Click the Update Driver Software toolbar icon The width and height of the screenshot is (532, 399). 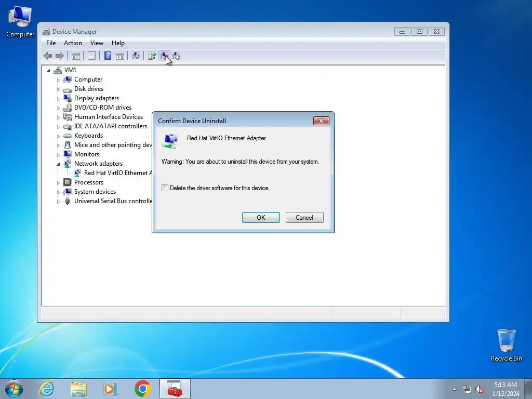click(x=152, y=56)
